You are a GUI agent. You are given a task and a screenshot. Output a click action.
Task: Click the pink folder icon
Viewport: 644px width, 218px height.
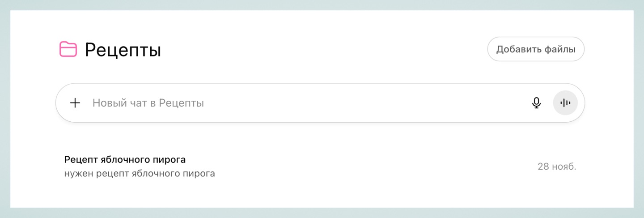68,49
